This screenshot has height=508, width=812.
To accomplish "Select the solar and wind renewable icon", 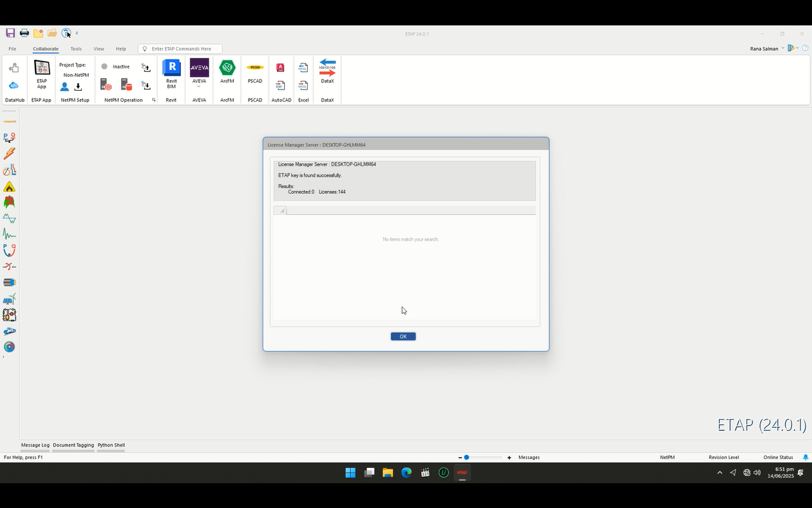I will click(9, 299).
